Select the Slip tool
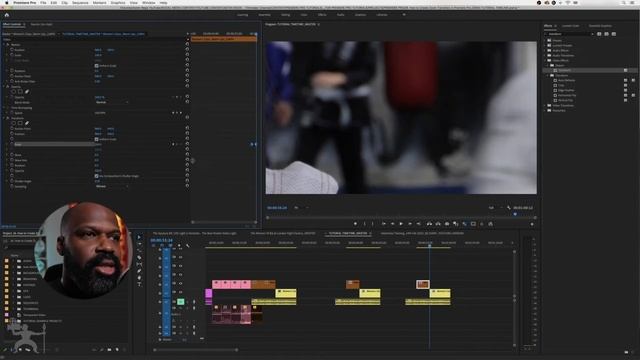640x360 pixels. coord(139,264)
